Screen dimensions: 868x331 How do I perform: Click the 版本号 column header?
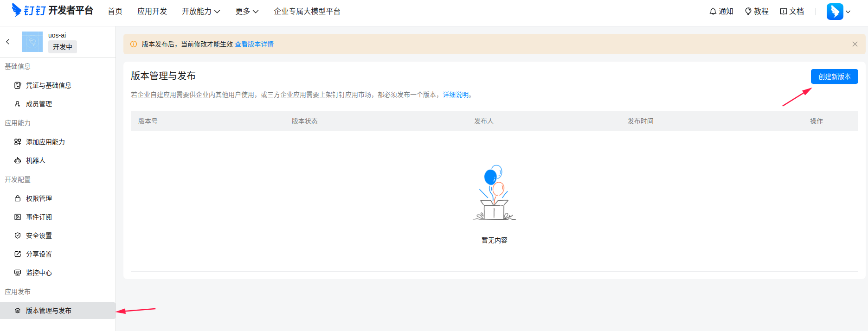[x=148, y=121]
